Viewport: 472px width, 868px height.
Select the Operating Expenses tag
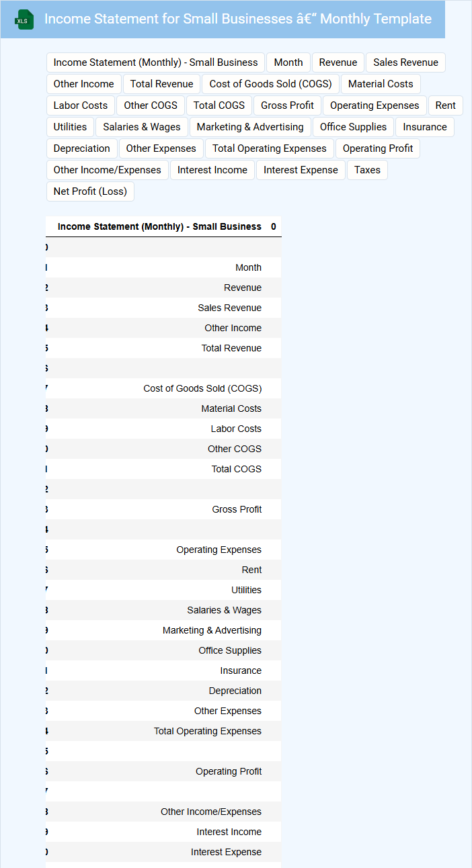[375, 105]
